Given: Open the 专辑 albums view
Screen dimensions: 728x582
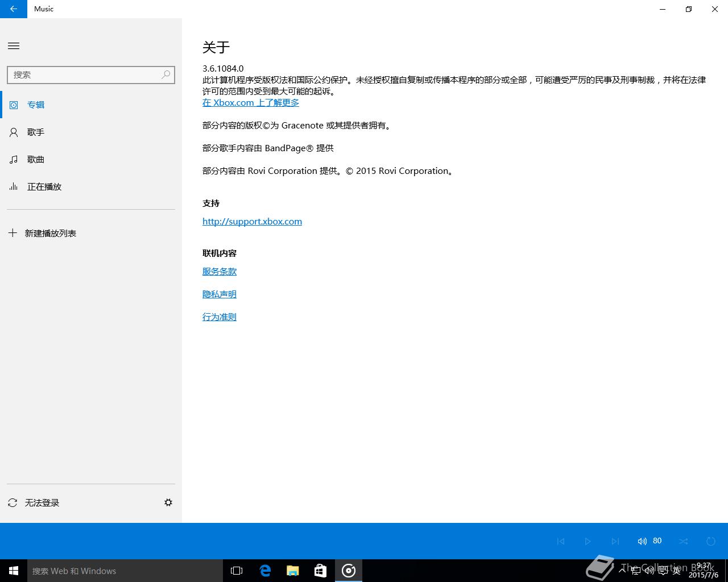Looking at the screenshot, I should click(91, 105).
